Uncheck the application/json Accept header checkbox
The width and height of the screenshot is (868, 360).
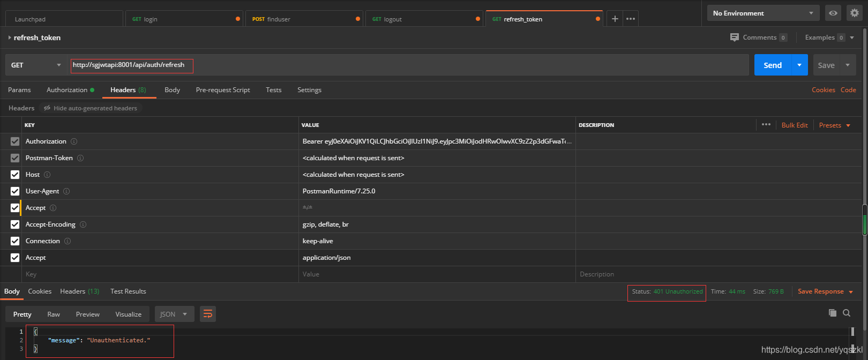[x=15, y=258]
